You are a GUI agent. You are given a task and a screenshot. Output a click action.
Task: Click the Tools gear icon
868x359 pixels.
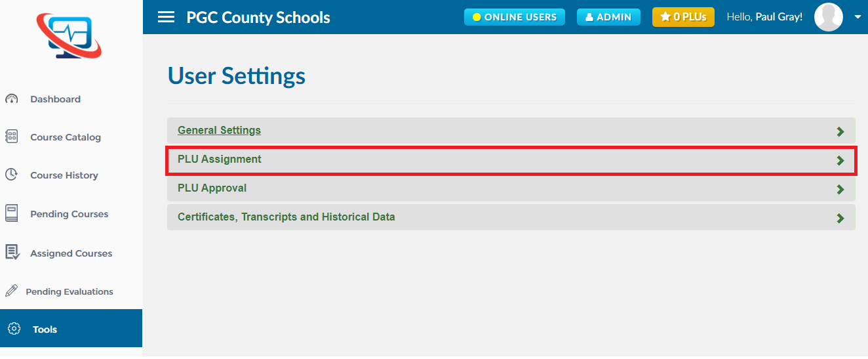tap(14, 329)
